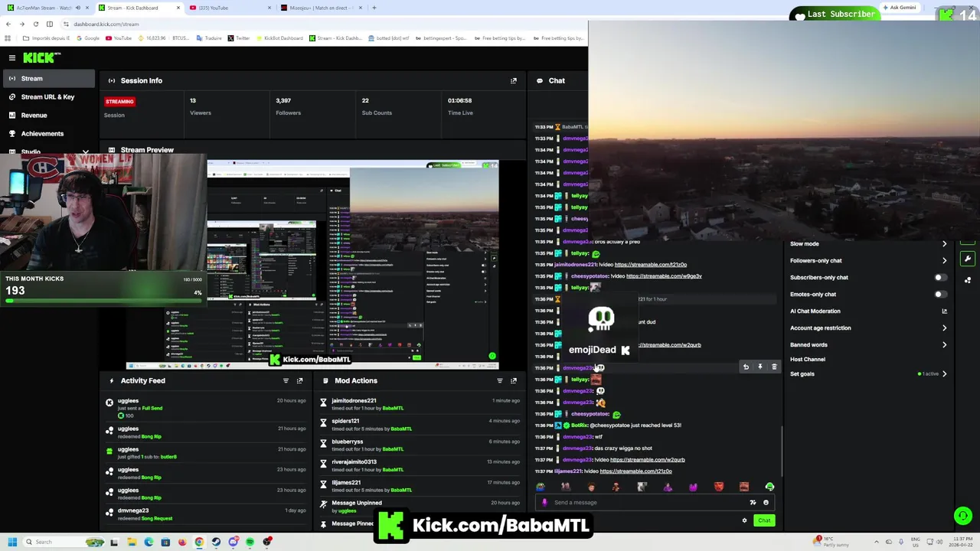Viewport: 980px width, 551px height.
Task: Click BabaMTL name on jaimitodrones221 timeout entry
Action: click(x=393, y=408)
